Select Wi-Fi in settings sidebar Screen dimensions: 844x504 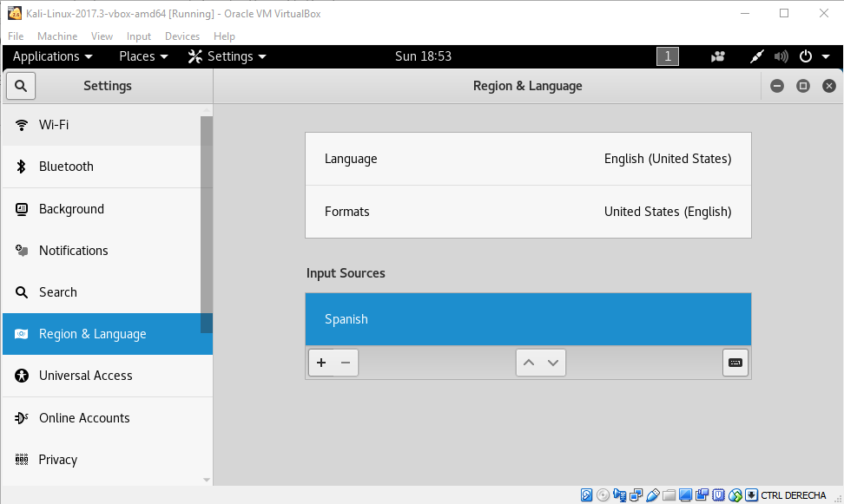point(54,125)
